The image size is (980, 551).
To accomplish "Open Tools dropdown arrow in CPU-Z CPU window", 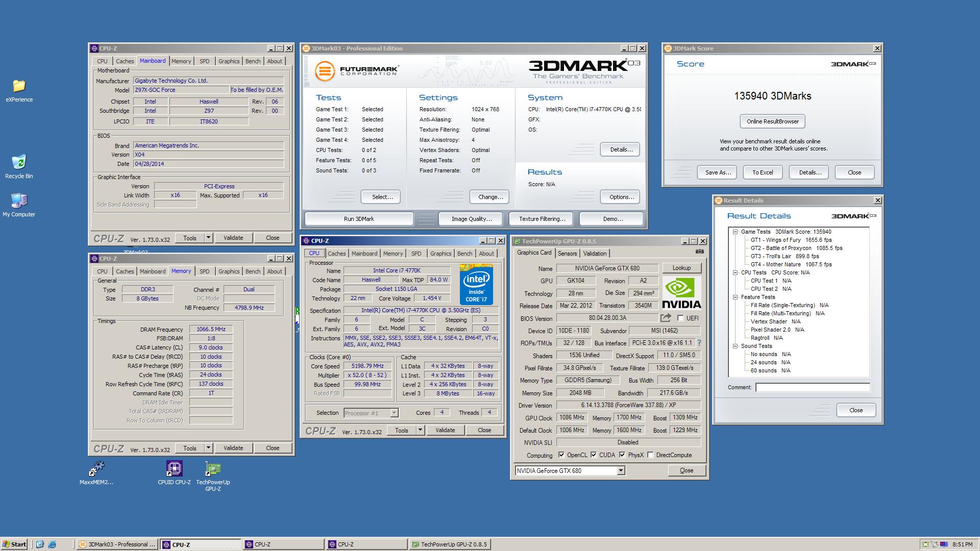I will (420, 430).
